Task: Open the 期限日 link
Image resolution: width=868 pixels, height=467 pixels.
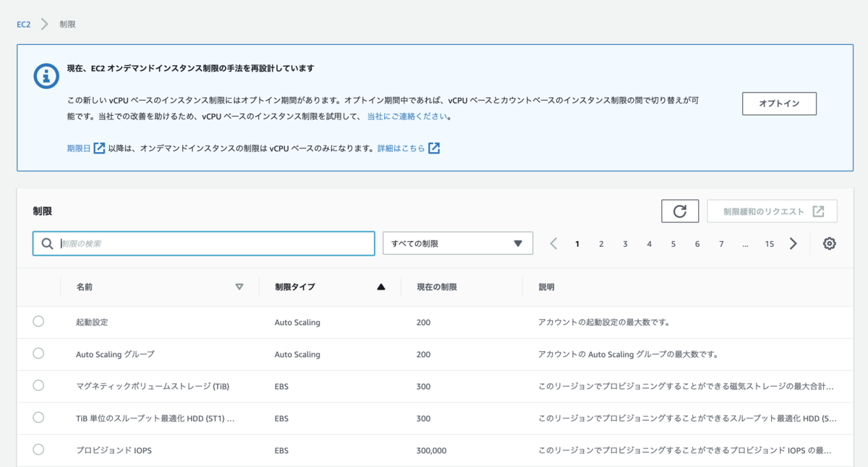Action: click(x=79, y=148)
